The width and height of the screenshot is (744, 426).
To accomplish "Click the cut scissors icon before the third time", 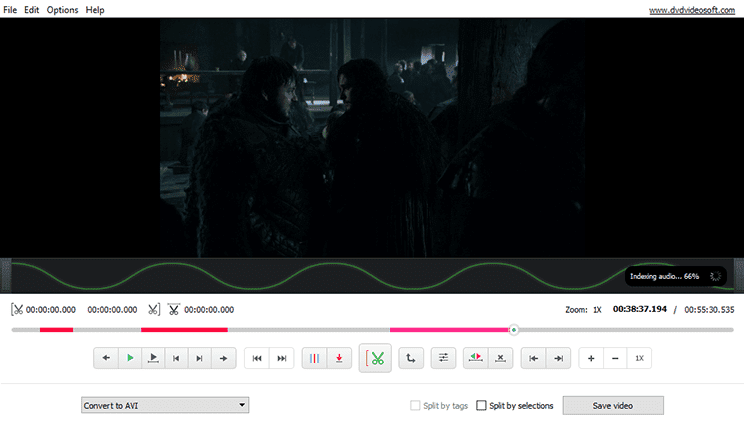I will coord(174,310).
